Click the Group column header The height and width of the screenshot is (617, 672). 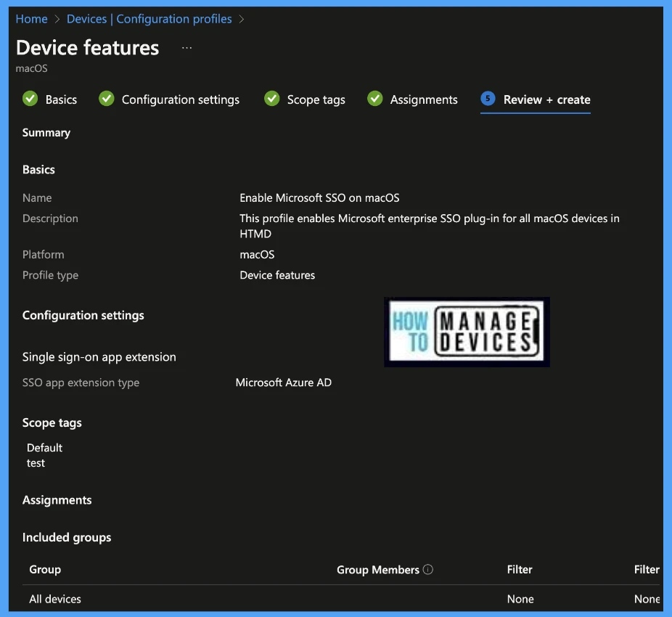click(45, 569)
